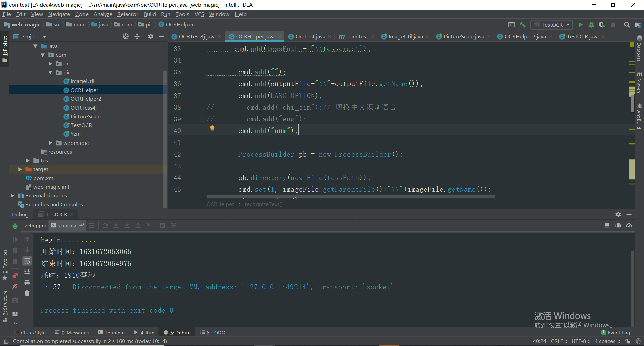Open the VCS menu
Image resolution: width=644 pixels, height=346 pixels.
coord(199,14)
